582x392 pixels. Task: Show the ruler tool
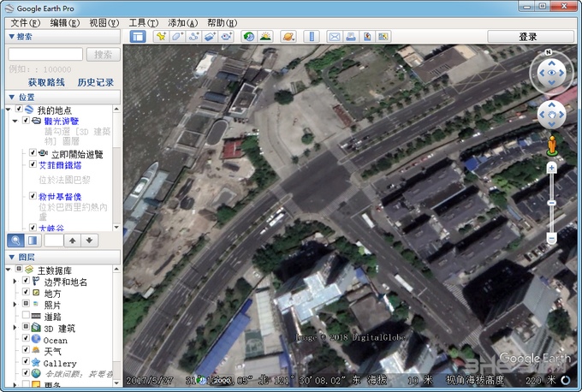pos(312,37)
